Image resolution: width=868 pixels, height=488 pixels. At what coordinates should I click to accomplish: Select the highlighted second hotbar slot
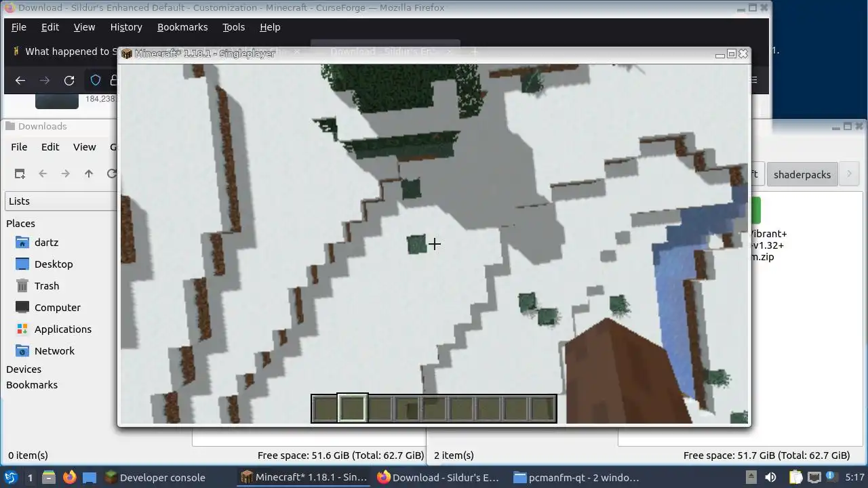pyautogui.click(x=353, y=409)
